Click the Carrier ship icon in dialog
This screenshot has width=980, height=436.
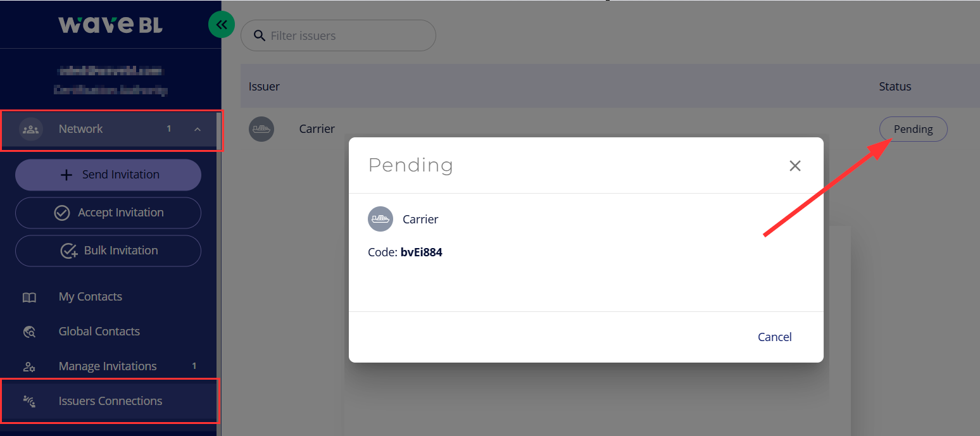pyautogui.click(x=380, y=220)
